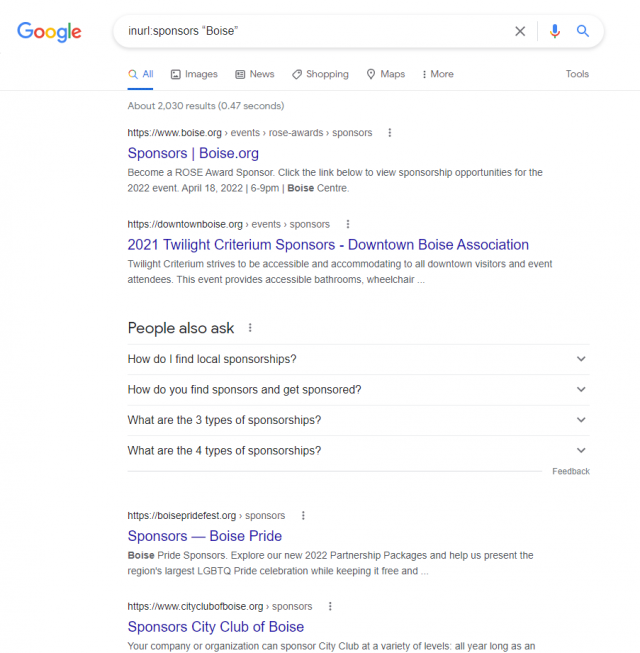Open three-dot menu beside People also ask
The width and height of the screenshot is (640, 653).
(250, 328)
